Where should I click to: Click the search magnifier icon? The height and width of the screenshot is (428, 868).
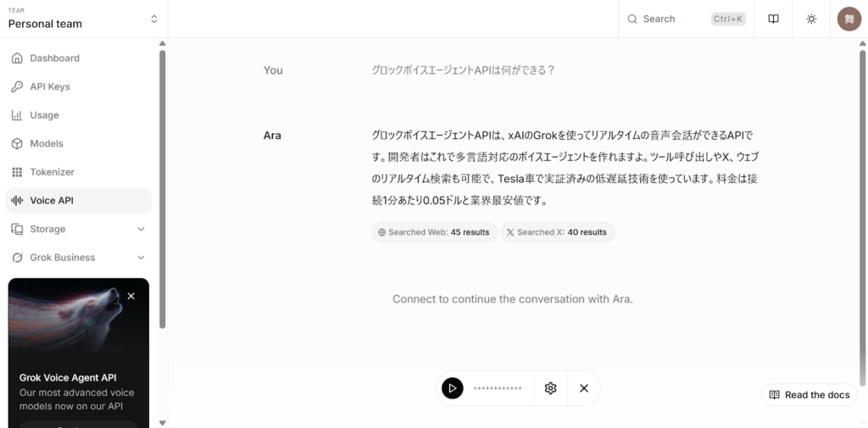632,19
